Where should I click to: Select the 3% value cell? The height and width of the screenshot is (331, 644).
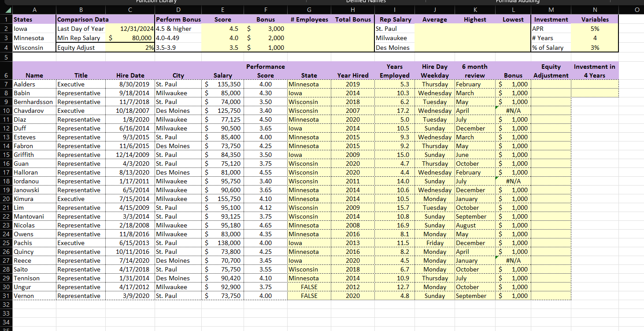click(x=595, y=48)
